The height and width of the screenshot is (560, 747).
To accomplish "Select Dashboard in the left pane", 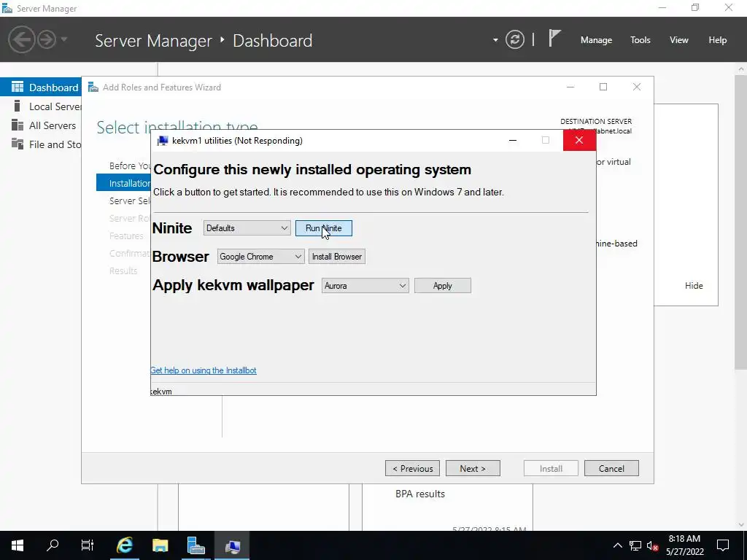I will tap(41, 87).
